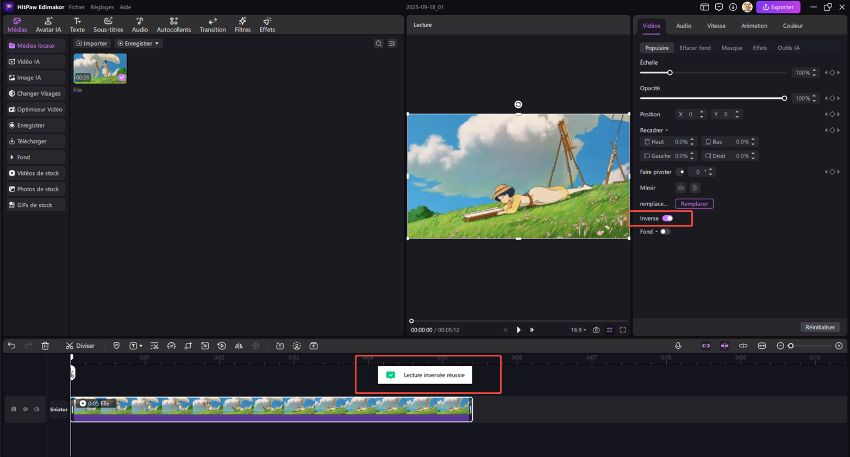This screenshot has height=457, width=850.
Task: Adjust the Opacité percentage stepper
Action: (814, 98)
